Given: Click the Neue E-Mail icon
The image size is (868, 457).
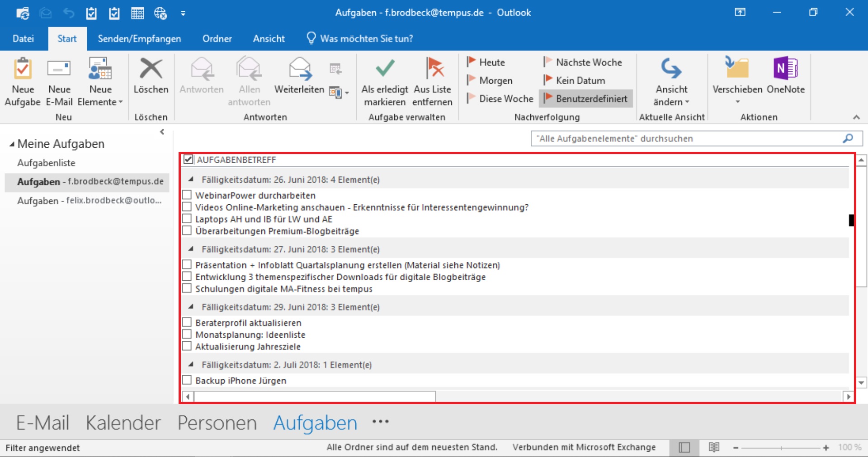Looking at the screenshot, I should coord(59,69).
